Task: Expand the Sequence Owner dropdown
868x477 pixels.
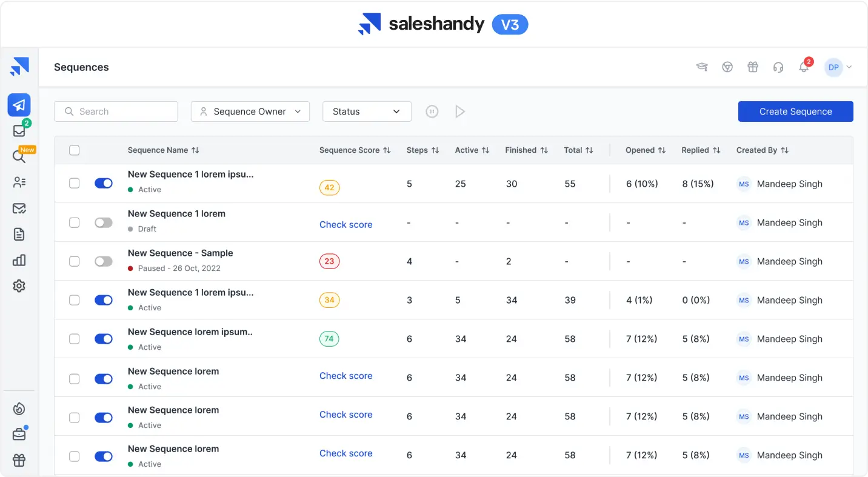Action: tap(250, 112)
